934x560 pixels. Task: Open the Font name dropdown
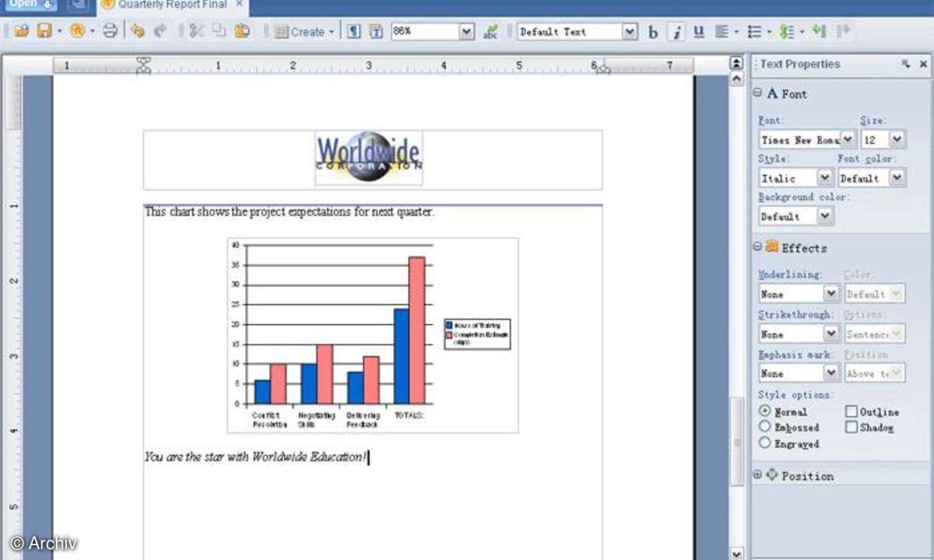[x=848, y=140]
